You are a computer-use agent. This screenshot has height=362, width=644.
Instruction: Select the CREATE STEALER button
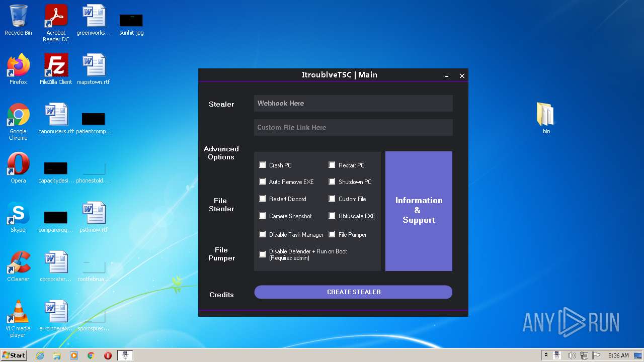pos(353,292)
